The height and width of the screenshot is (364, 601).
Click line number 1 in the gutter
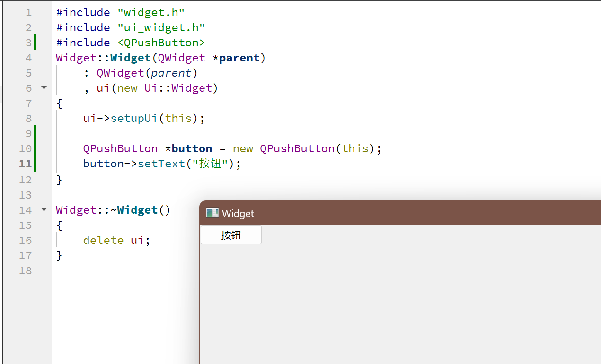[x=28, y=12]
